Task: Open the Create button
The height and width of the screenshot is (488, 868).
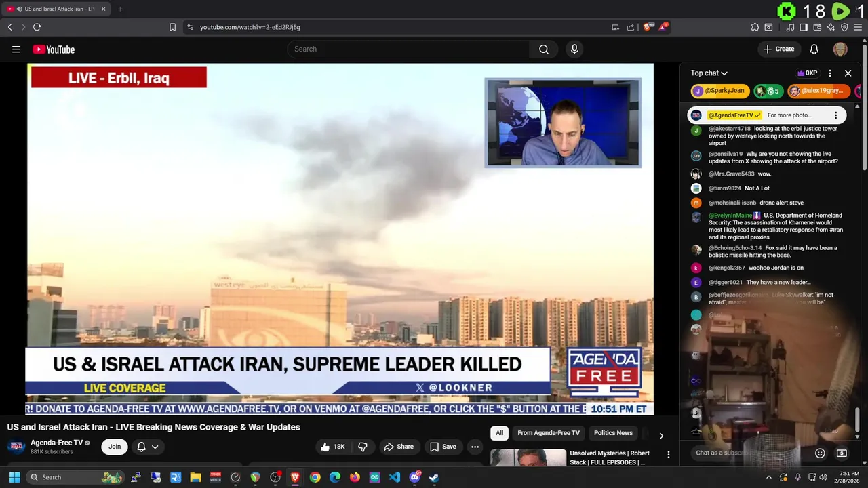Action: 778,49
